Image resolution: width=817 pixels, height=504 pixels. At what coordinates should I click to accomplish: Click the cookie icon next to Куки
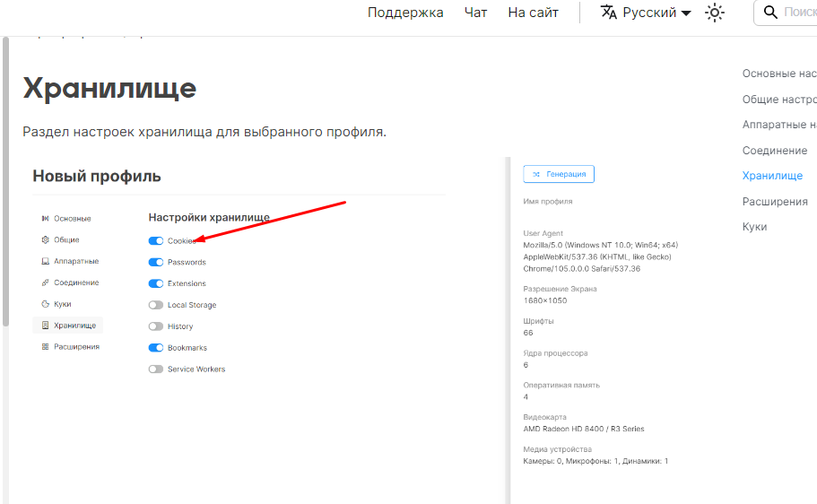46,304
